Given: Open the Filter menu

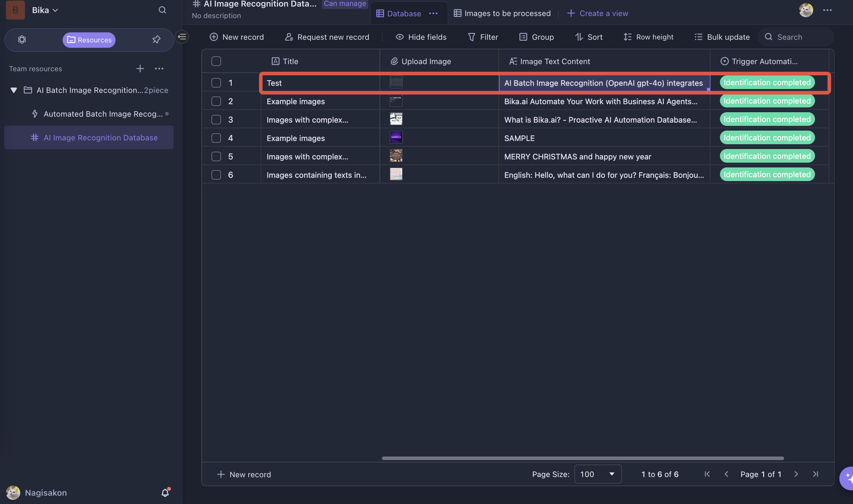Looking at the screenshot, I should coord(483,37).
